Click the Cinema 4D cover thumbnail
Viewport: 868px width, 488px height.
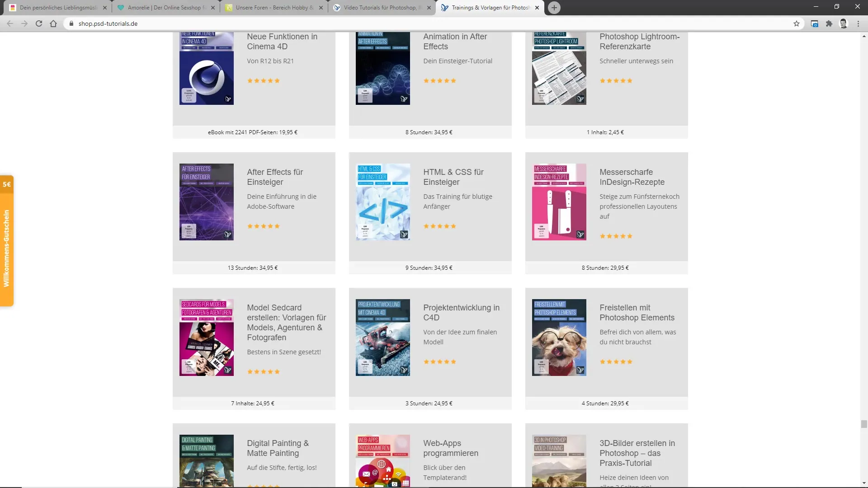click(x=206, y=68)
